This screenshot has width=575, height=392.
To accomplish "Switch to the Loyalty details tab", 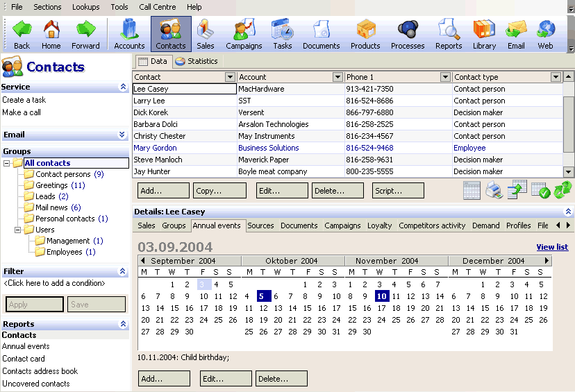I will 380,225.
